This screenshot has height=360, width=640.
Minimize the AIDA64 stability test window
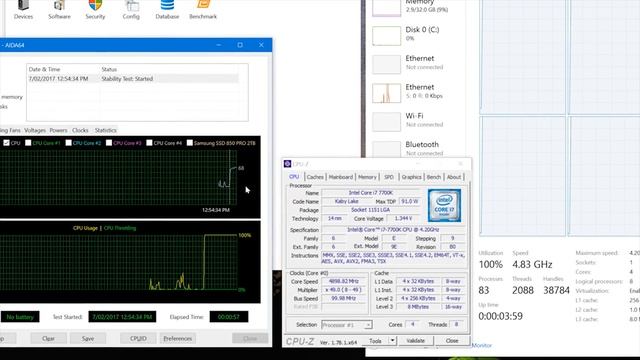tap(219, 45)
